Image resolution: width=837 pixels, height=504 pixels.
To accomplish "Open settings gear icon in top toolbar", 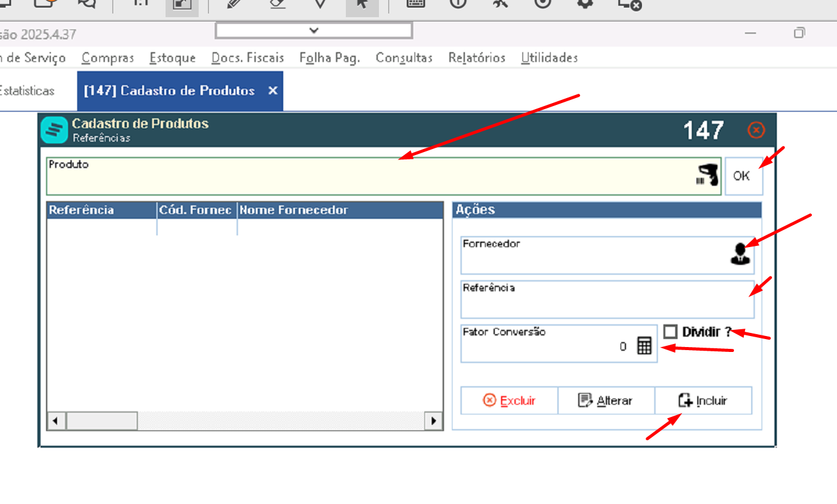I will tap(585, 4).
